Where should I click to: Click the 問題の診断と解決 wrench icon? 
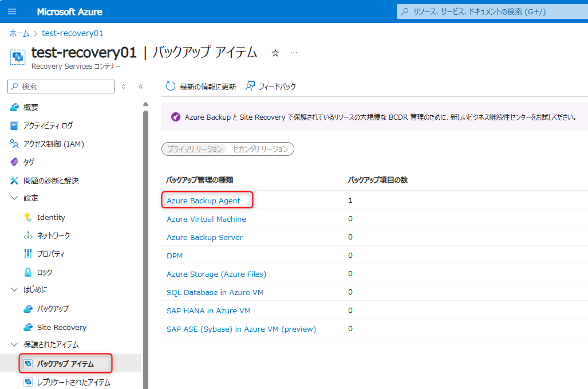(14, 180)
